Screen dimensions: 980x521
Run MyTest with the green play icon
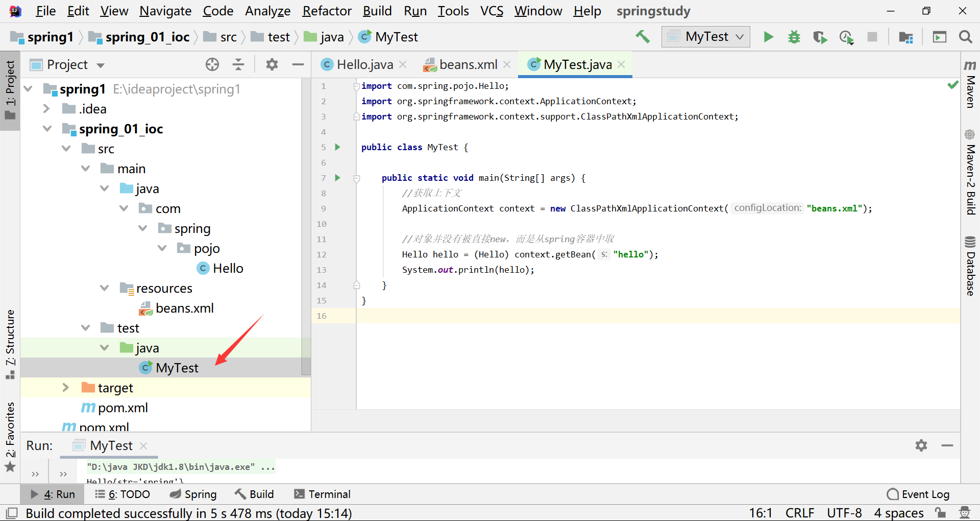click(x=768, y=37)
